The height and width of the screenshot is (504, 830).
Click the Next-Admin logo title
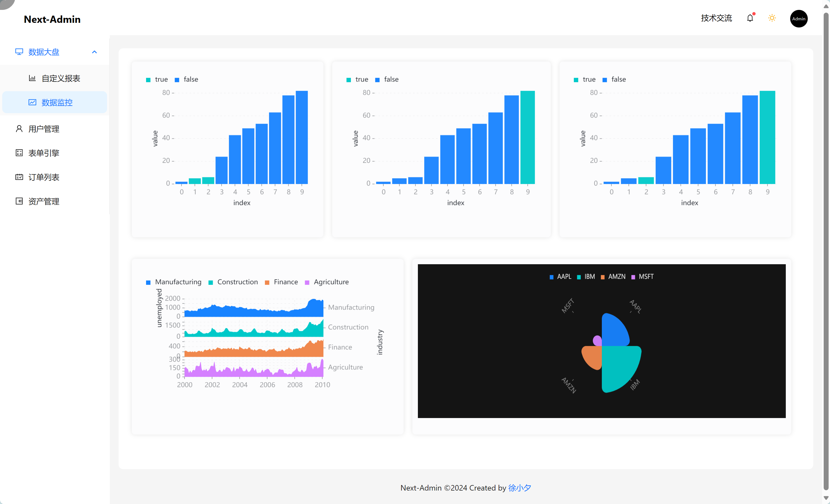pyautogui.click(x=52, y=20)
